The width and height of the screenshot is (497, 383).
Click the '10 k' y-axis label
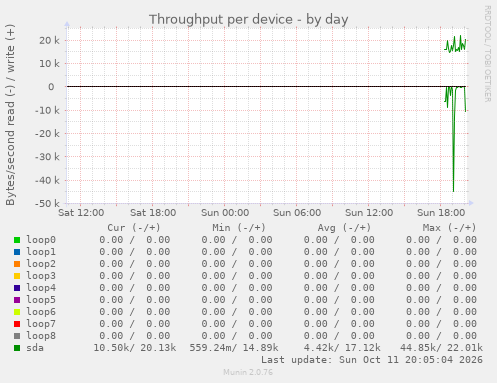pyautogui.click(x=49, y=63)
